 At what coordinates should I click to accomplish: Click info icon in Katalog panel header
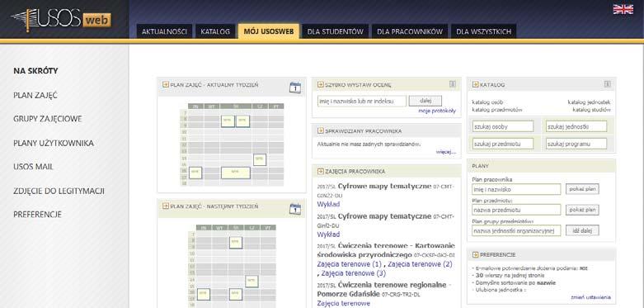pos(608,84)
